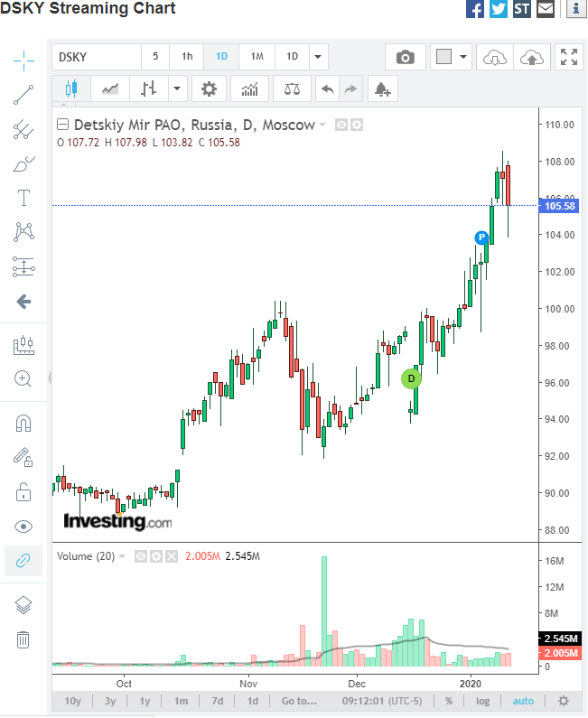Click the blue P marker on chart

point(481,238)
